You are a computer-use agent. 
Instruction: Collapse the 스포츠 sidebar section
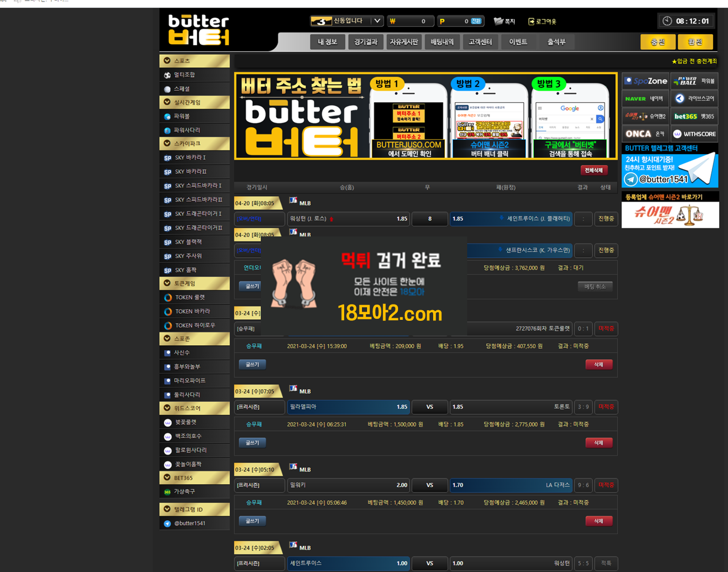[195, 61]
